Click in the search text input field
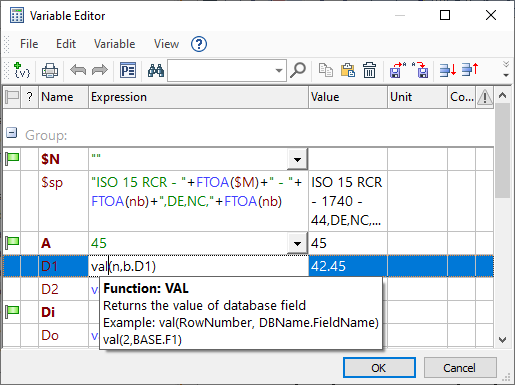 [x=221, y=70]
